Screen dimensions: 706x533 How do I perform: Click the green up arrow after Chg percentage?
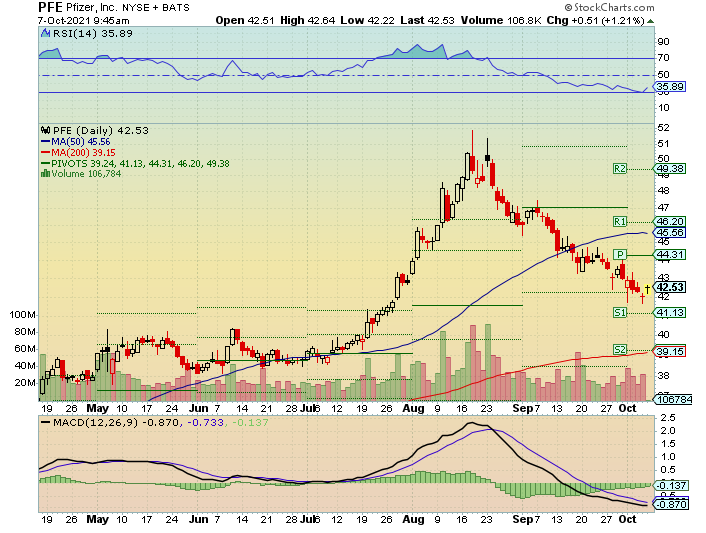[650, 21]
